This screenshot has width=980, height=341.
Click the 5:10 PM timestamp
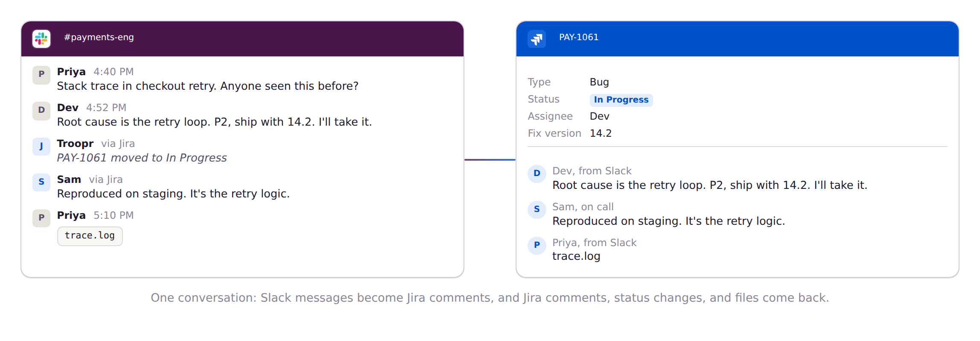[114, 215]
